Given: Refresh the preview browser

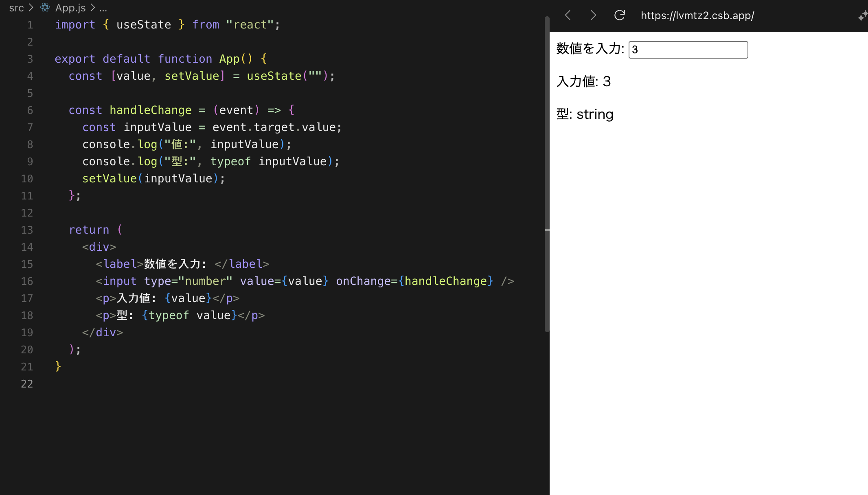Looking at the screenshot, I should pos(620,15).
